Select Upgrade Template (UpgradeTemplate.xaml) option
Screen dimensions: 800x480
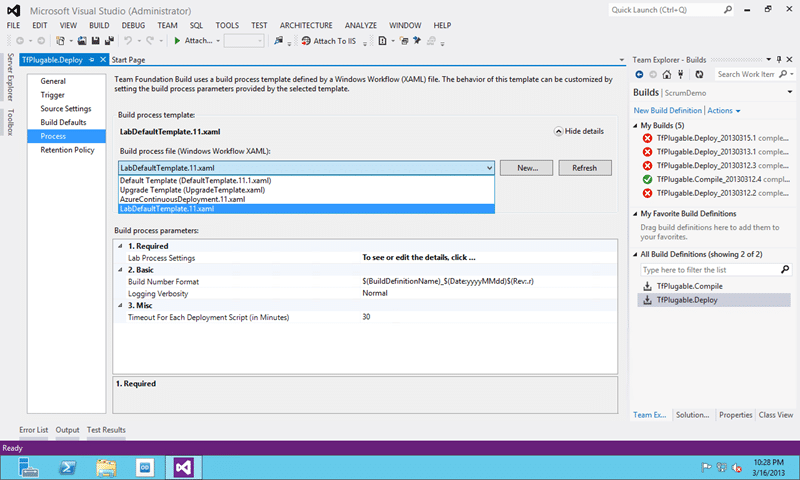coord(306,190)
